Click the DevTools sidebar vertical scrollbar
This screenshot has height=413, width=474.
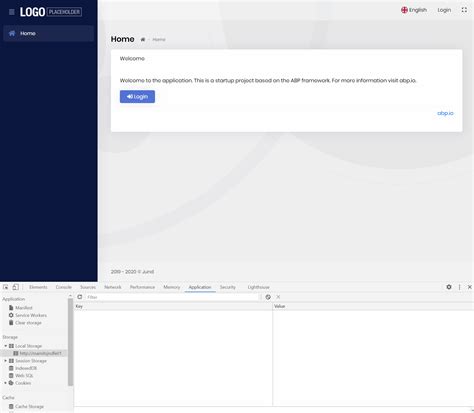(70, 342)
